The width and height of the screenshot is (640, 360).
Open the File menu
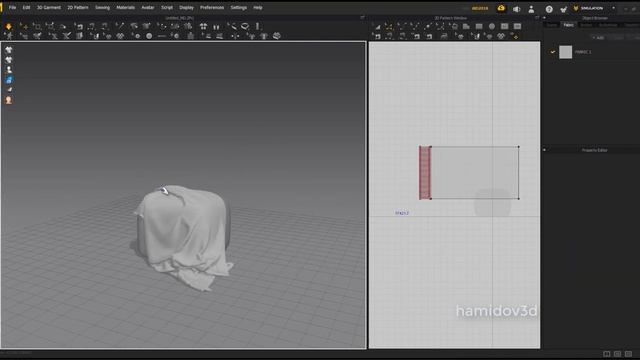click(12, 8)
